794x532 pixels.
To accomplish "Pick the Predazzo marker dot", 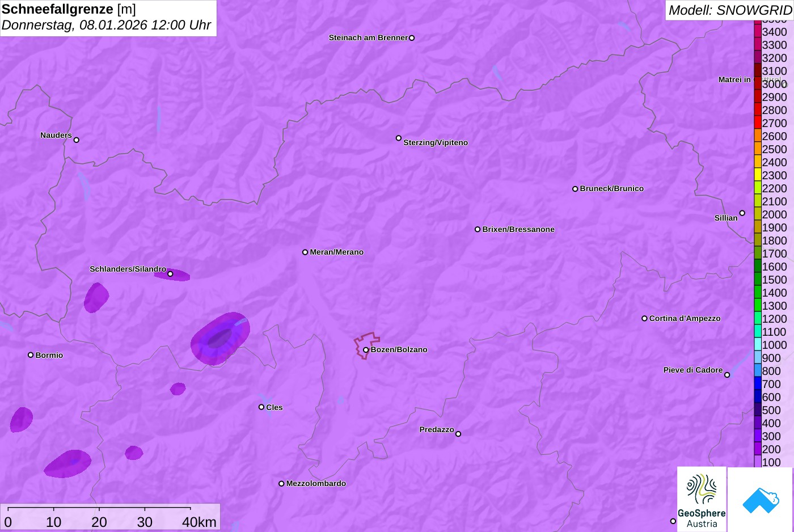I will (458, 434).
